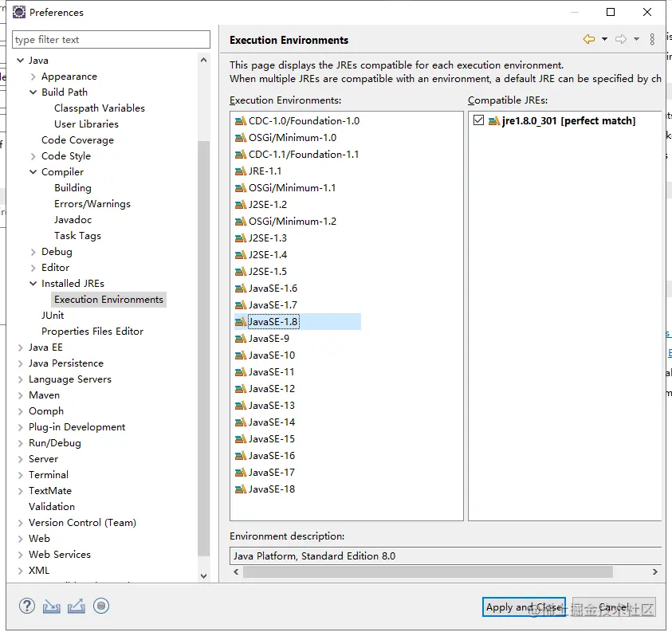The image size is (672, 636).
Task: Select the JavaSE-18 environment
Action: pos(272,489)
